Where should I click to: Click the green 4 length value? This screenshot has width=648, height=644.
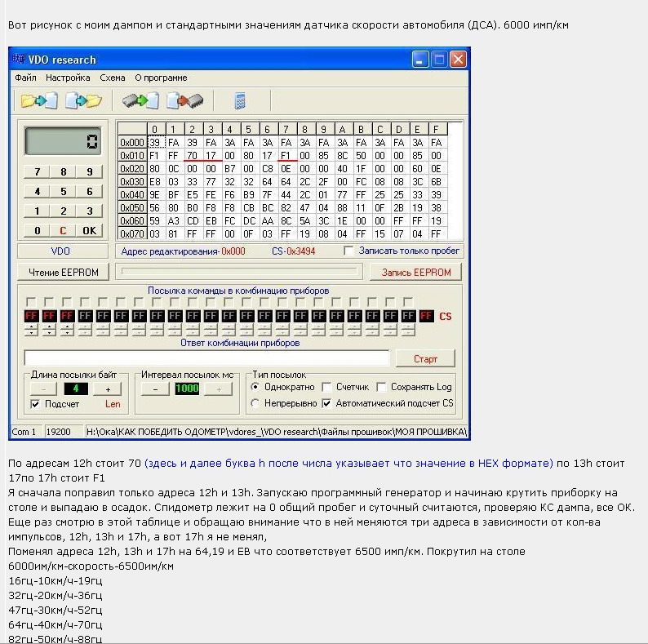(x=76, y=389)
